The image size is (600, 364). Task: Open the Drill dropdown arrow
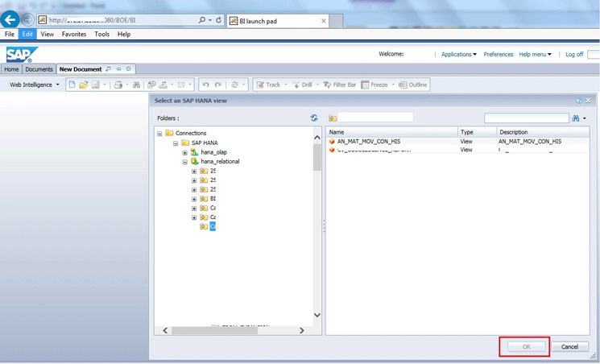click(x=317, y=85)
